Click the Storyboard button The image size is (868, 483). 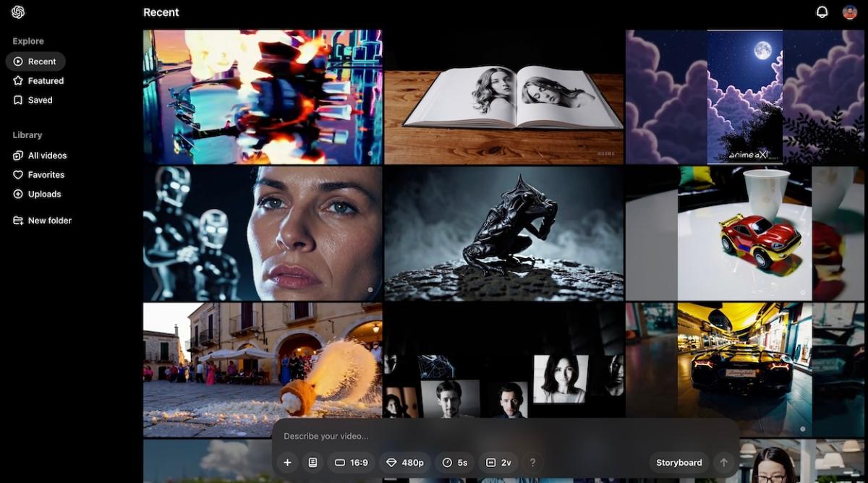(678, 463)
